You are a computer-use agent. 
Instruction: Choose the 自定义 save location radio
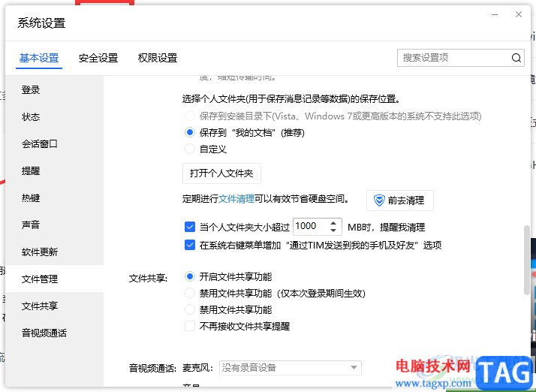point(190,149)
